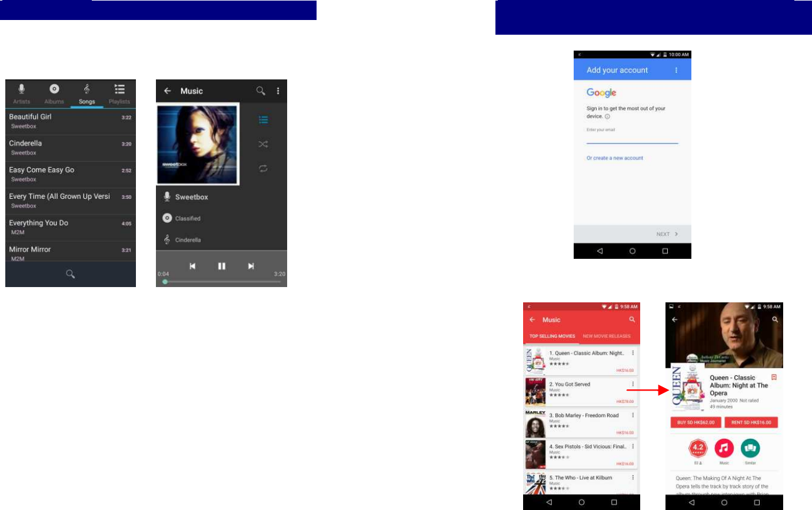
Task: Go back from the red Music movies list
Action: coord(532,320)
